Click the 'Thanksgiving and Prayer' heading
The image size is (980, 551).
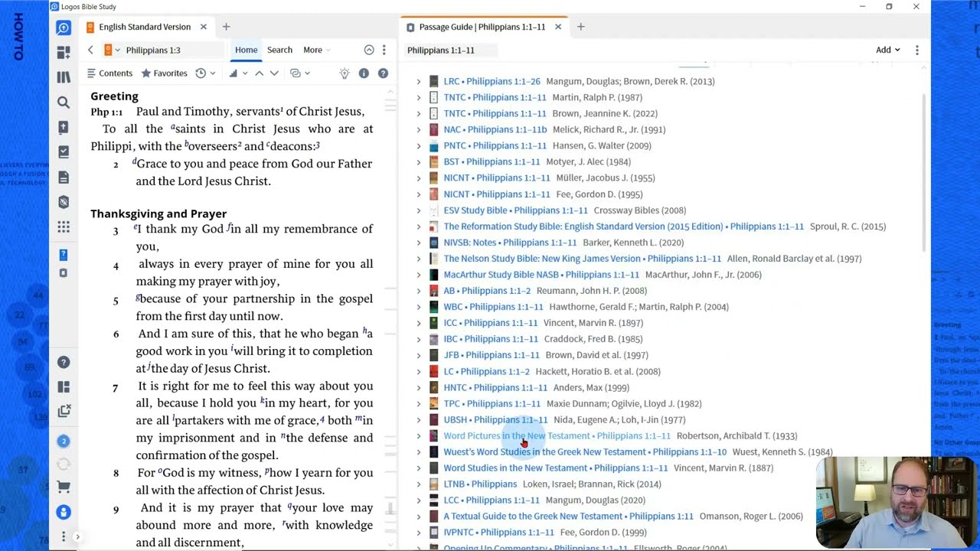pyautogui.click(x=158, y=214)
